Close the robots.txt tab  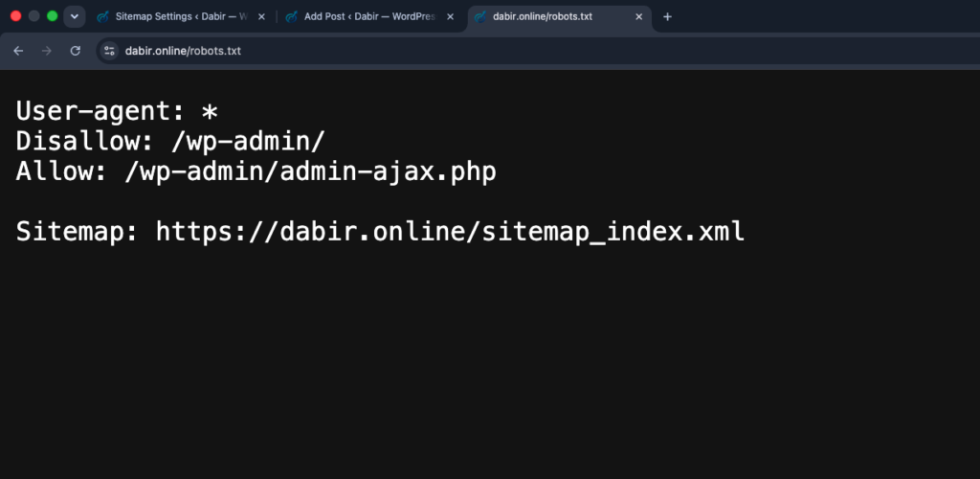(x=638, y=17)
